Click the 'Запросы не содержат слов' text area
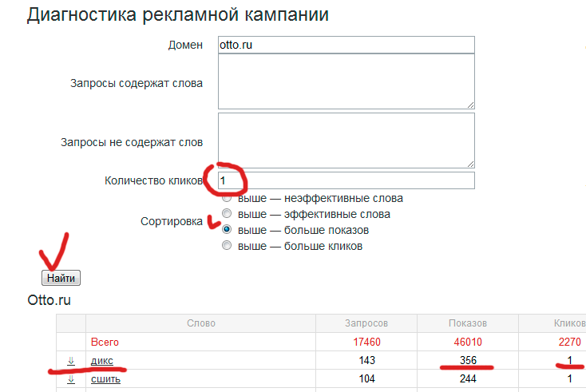Image resolution: width=586 pixels, height=392 pixels. click(x=346, y=141)
